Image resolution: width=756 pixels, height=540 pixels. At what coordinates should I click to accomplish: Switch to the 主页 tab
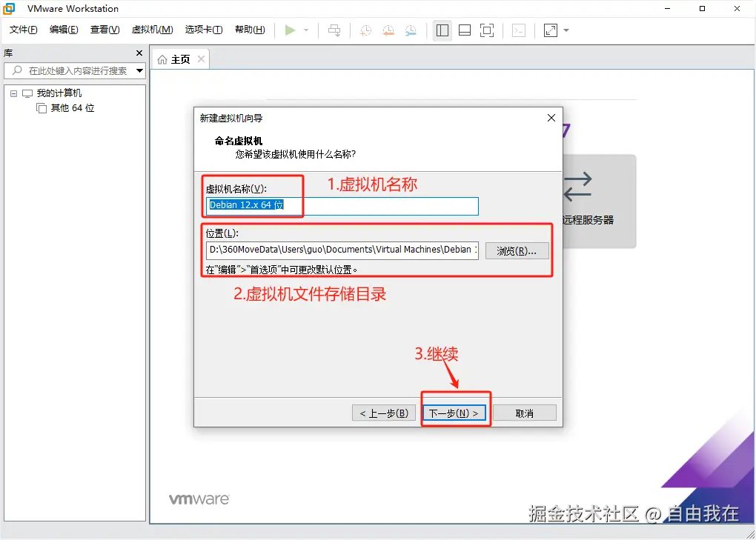point(180,59)
